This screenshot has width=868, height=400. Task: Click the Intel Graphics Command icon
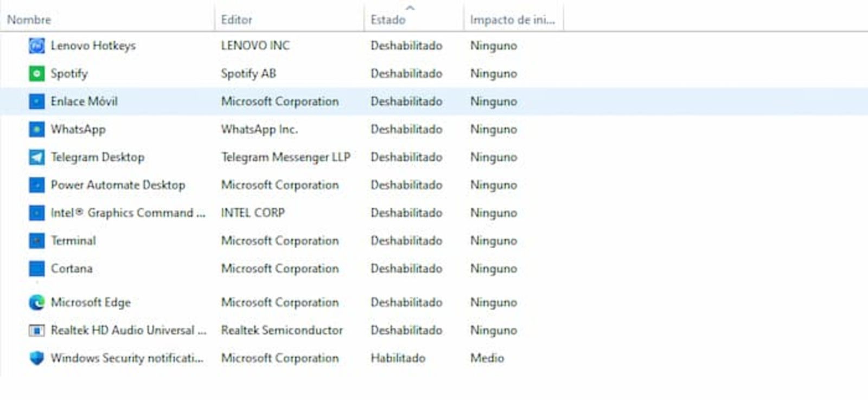pyautogui.click(x=36, y=213)
